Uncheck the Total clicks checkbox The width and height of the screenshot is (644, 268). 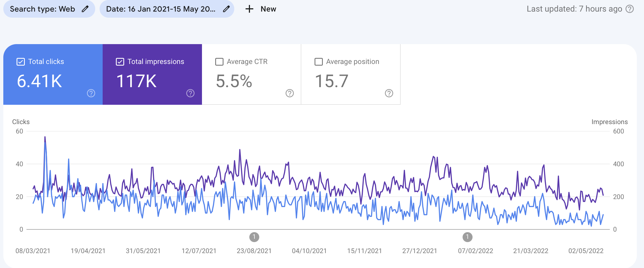21,62
